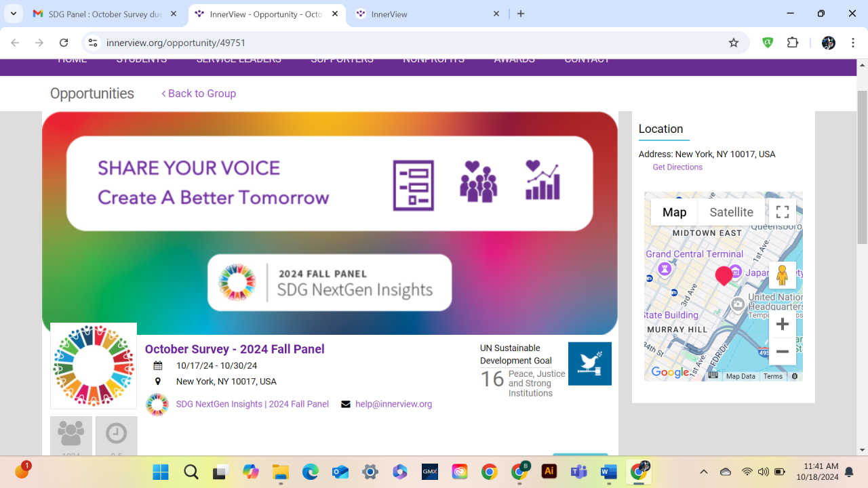Open the notification bell in system tray
The width and height of the screenshot is (868, 488).
click(849, 472)
